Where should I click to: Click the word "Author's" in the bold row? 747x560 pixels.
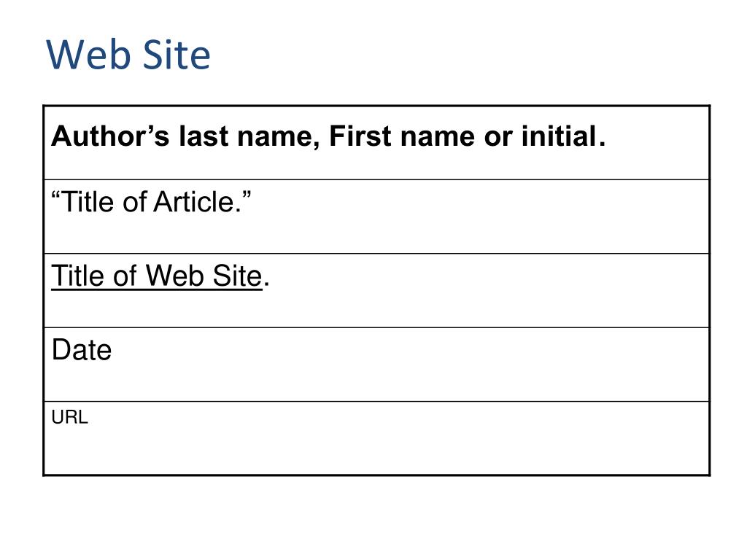(x=110, y=136)
